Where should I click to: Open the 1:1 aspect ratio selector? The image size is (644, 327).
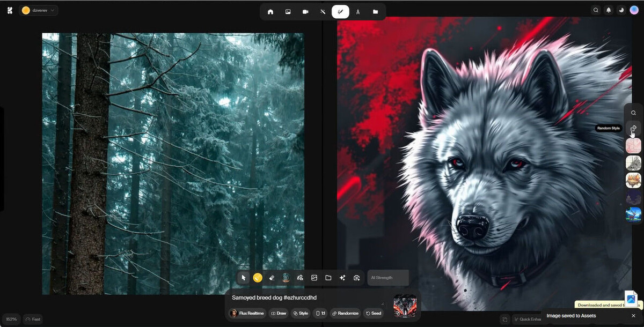(320, 313)
